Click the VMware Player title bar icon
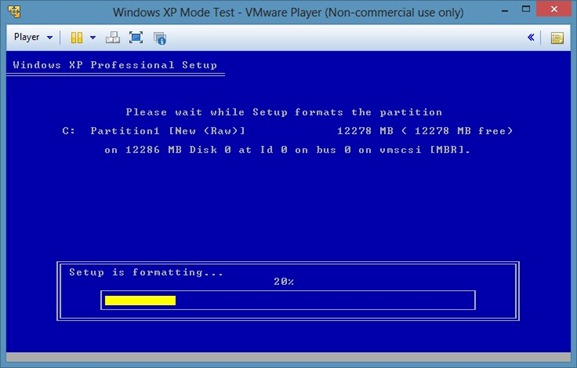 coord(15,12)
